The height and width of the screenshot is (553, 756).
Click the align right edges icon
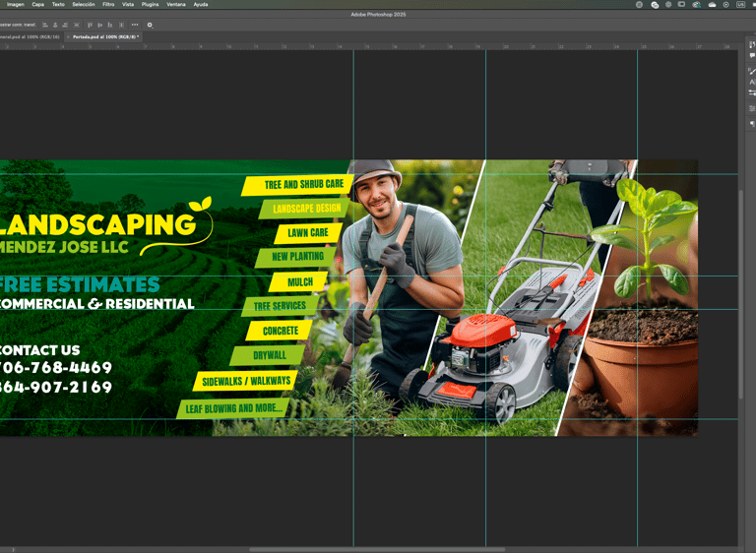pos(65,25)
